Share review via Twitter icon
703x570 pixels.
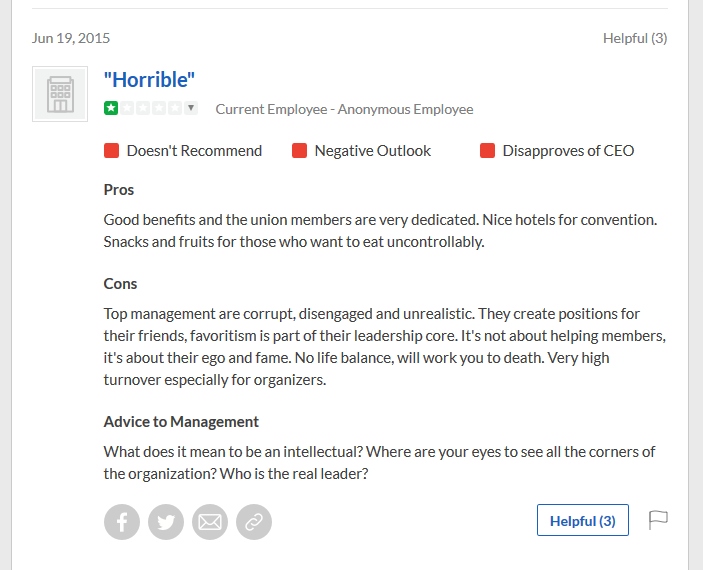[166, 522]
